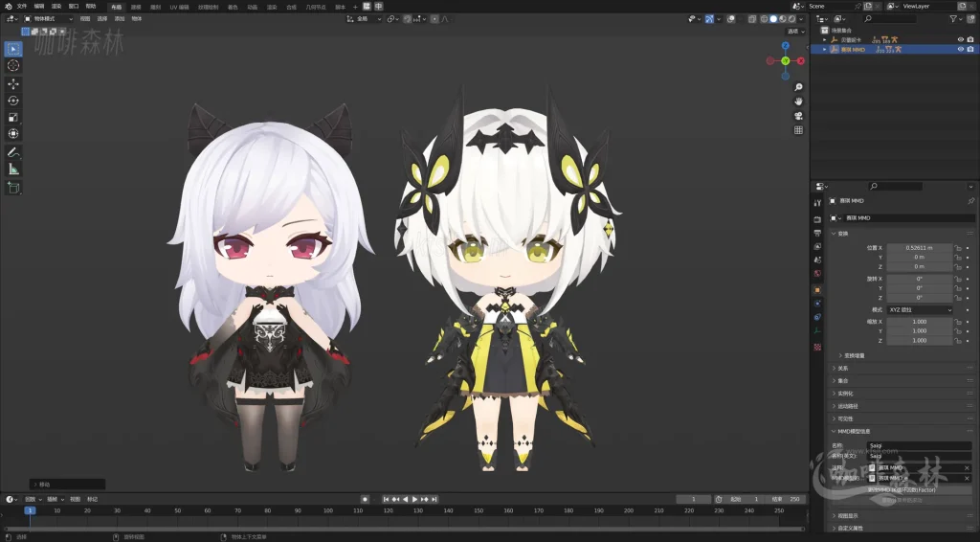The image size is (980, 542).
Task: Disable 赛琪 MMD in renders camera icon
Action: point(970,49)
